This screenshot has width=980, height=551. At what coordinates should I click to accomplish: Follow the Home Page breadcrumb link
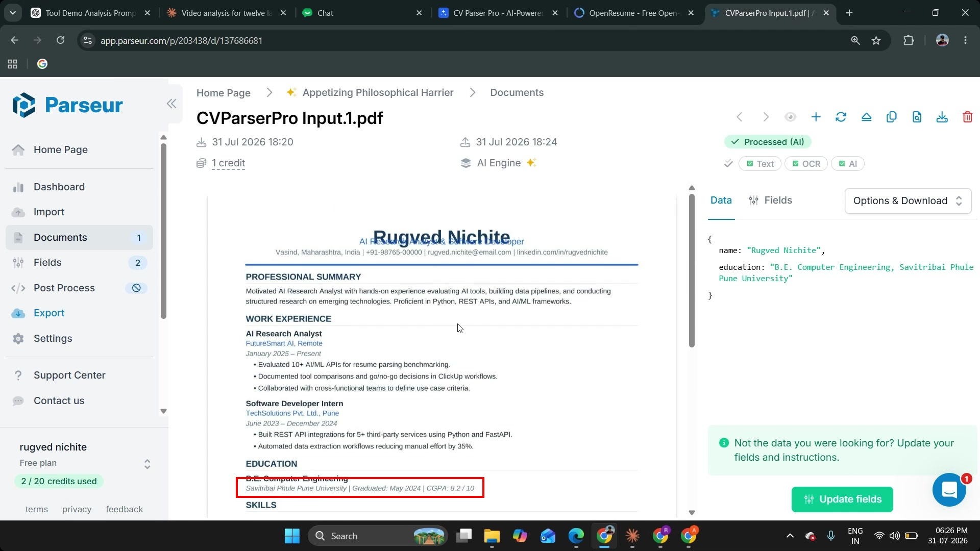pyautogui.click(x=224, y=93)
